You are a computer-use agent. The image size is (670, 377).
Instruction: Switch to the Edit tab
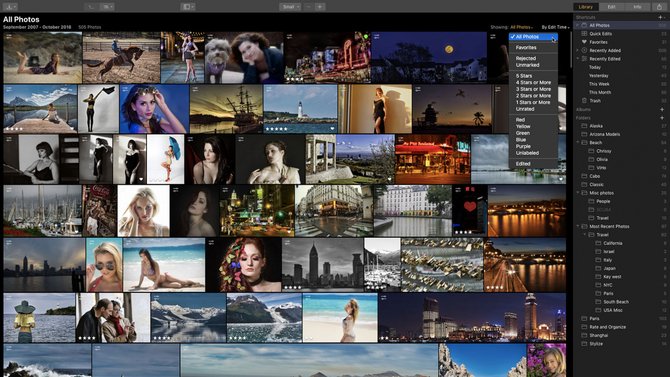click(x=611, y=7)
